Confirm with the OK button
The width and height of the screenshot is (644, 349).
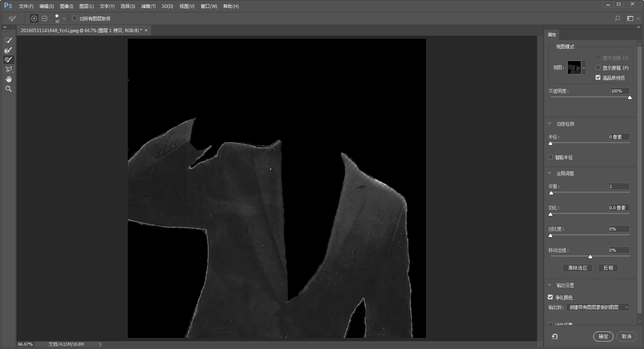tap(603, 336)
